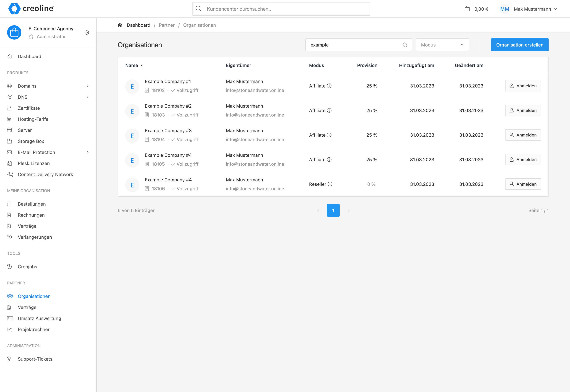
Task: Show info icon for Example Company #3 Affiliate
Action: [x=329, y=135]
